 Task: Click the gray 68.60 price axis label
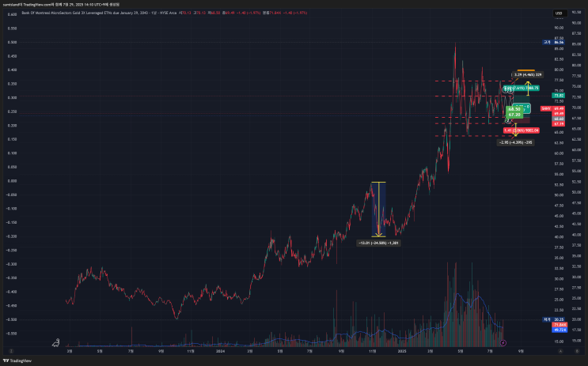pos(559,119)
